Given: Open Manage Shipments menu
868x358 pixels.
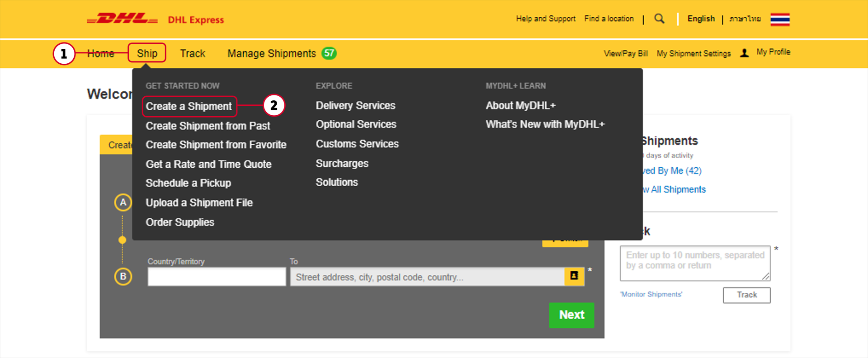Looking at the screenshot, I should [x=272, y=53].
